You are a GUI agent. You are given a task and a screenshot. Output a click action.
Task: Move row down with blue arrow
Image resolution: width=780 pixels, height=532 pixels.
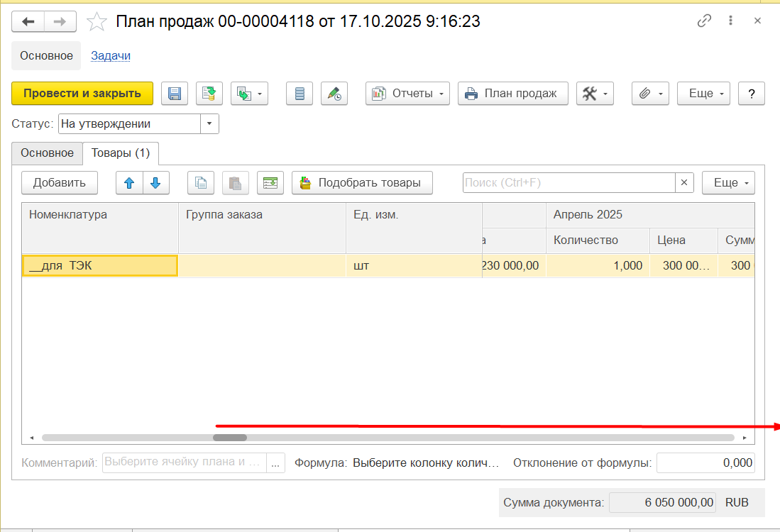point(156,182)
